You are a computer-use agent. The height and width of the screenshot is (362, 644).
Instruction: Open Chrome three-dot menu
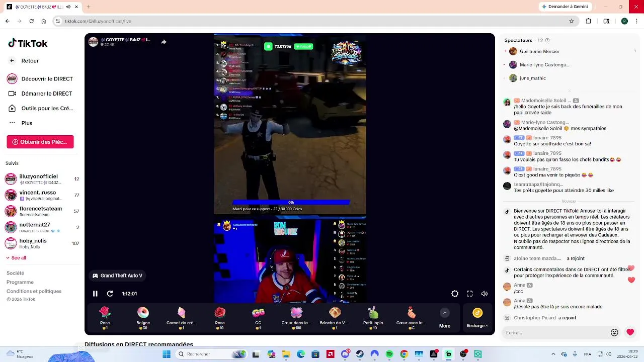[x=637, y=21]
